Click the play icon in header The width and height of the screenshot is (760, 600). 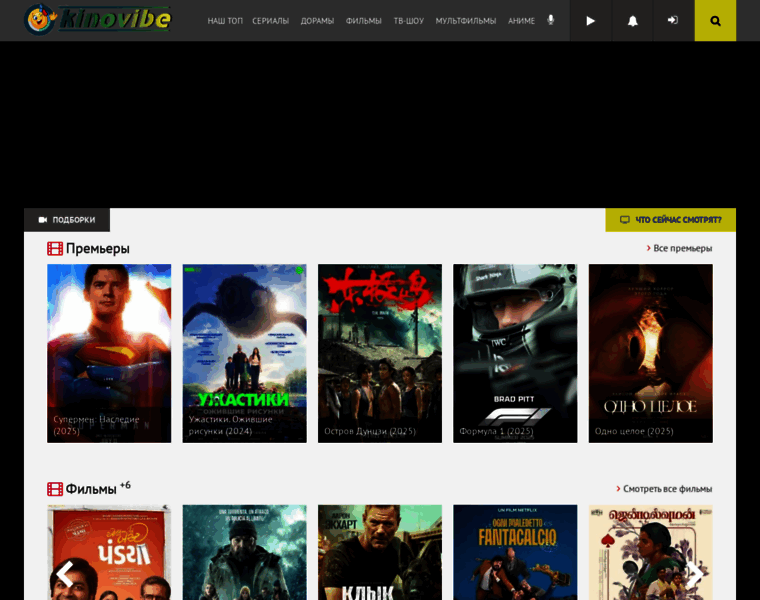tap(590, 20)
